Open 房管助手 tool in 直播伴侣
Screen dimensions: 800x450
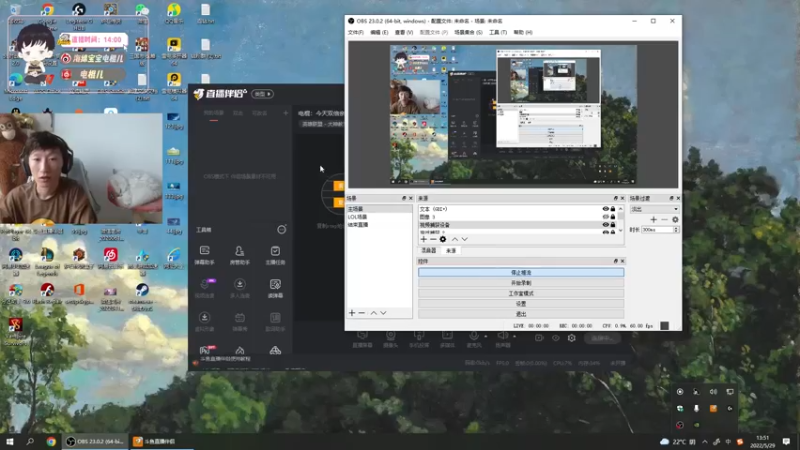[239, 255]
